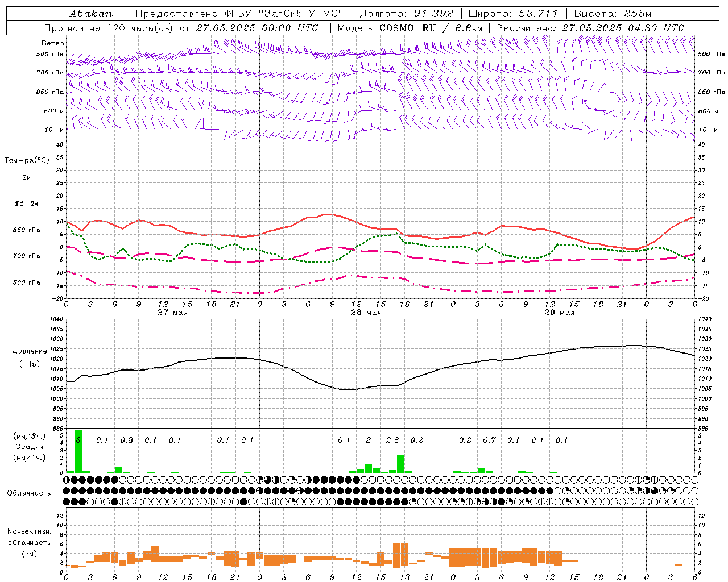Click the "Давление" pressure panel label
The height and width of the screenshot is (582, 728).
30,351
